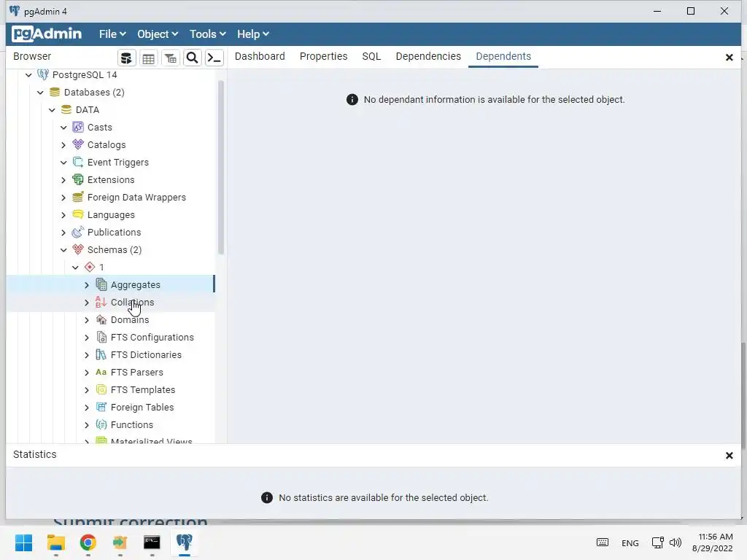Open the File menu
This screenshot has height=560, width=747.
coord(112,34)
